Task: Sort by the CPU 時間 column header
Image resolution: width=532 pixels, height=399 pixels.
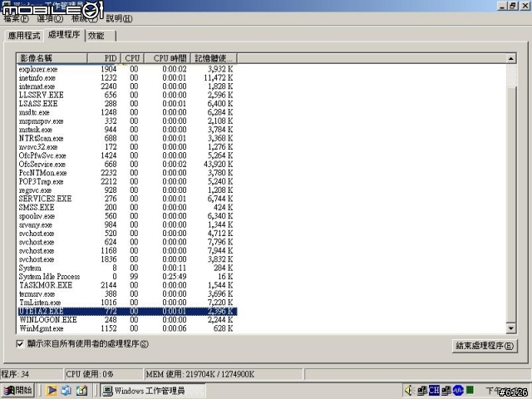Action: pyautogui.click(x=167, y=58)
